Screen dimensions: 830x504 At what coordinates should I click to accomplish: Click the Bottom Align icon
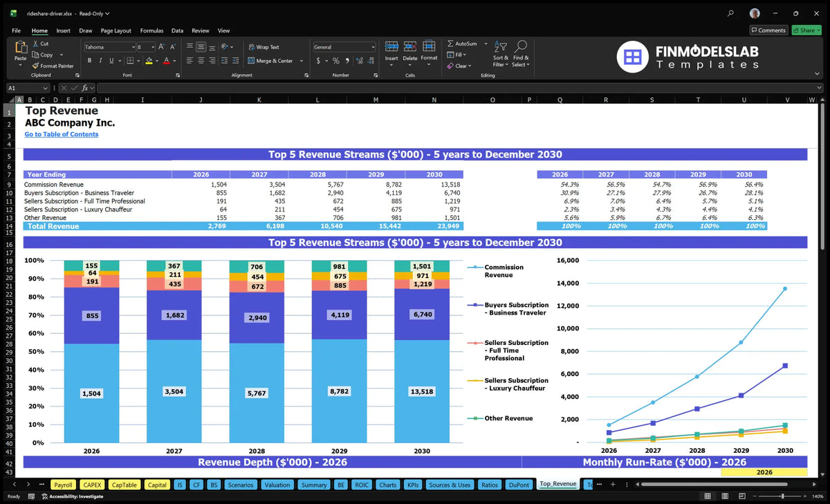click(x=212, y=47)
